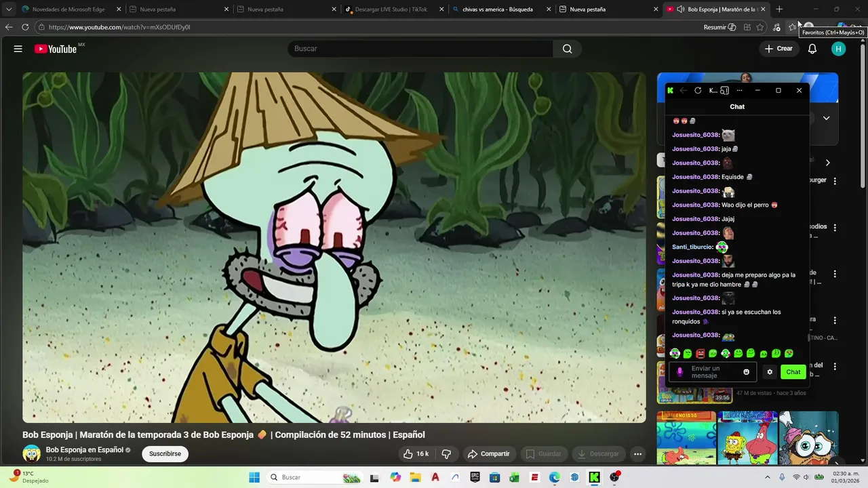Click the Squidward video player frame

tap(334, 247)
